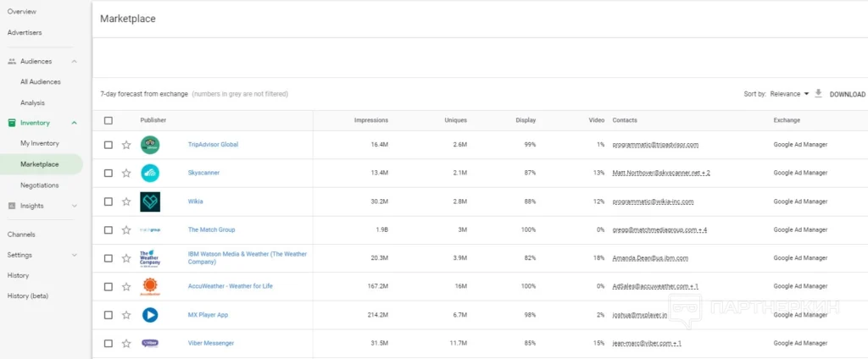Image resolution: width=868 pixels, height=359 pixels.
Task: Check the MX Player App row checkbox
Action: point(108,315)
